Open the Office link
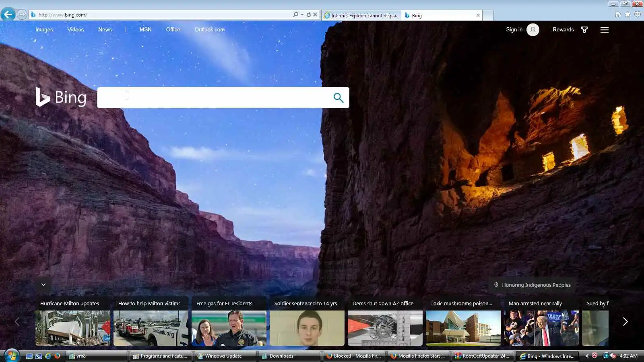The height and width of the screenshot is (362, 644). [x=173, y=29]
